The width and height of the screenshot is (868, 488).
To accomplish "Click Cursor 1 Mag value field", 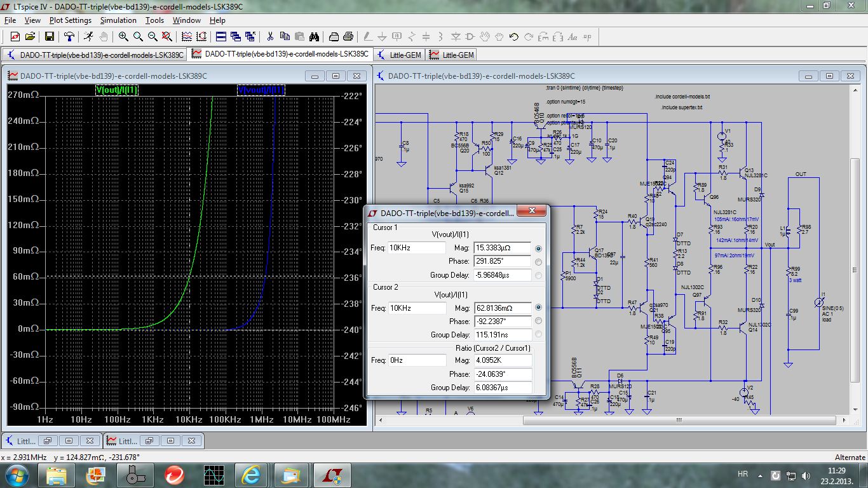I will [502, 247].
